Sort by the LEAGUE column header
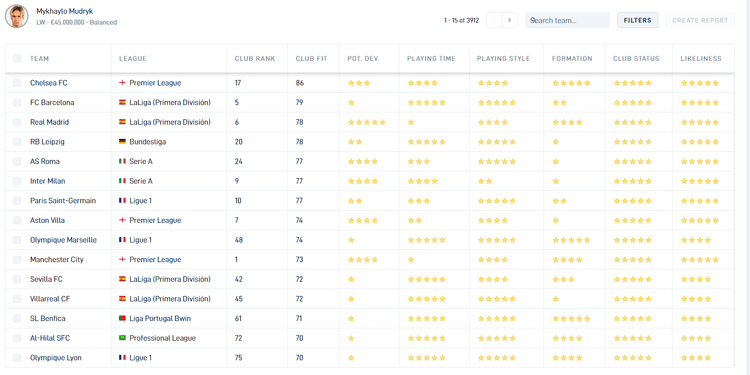Viewport: 750px width, 375px height. click(132, 58)
